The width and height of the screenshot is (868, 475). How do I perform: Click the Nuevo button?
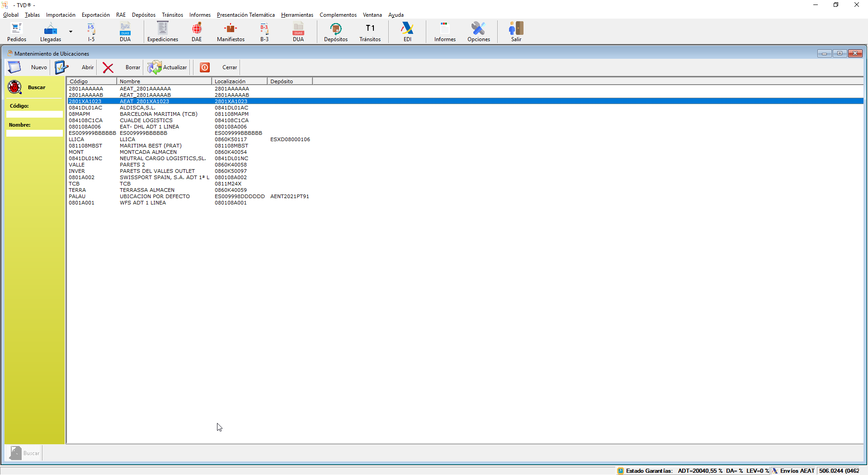click(x=28, y=67)
